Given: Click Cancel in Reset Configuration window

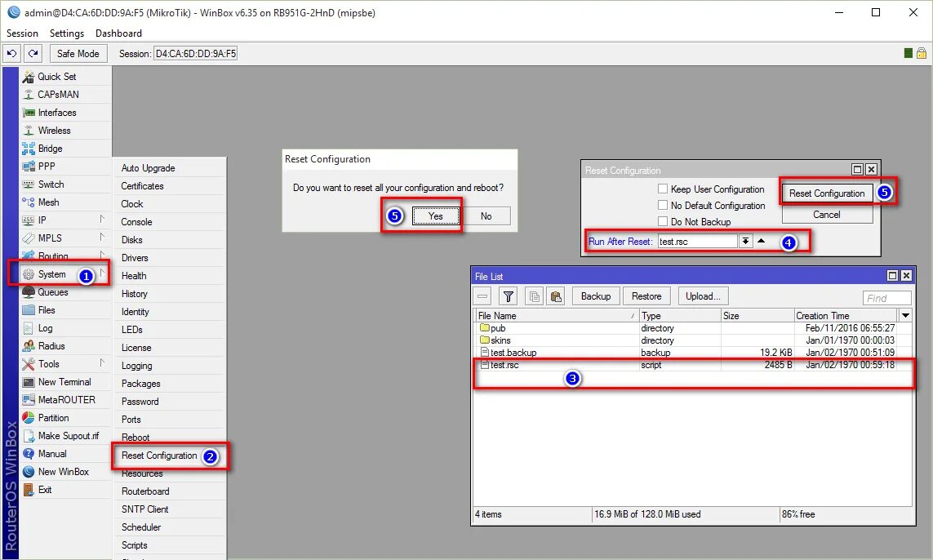Looking at the screenshot, I should 827,214.
